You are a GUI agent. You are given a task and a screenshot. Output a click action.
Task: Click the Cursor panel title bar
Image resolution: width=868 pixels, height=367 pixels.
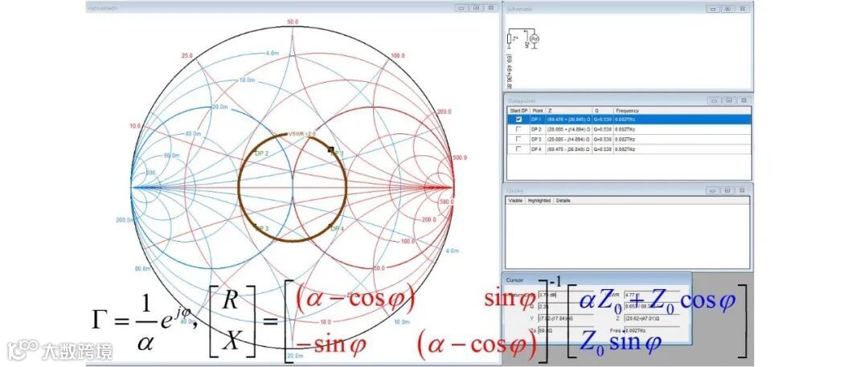pos(596,279)
